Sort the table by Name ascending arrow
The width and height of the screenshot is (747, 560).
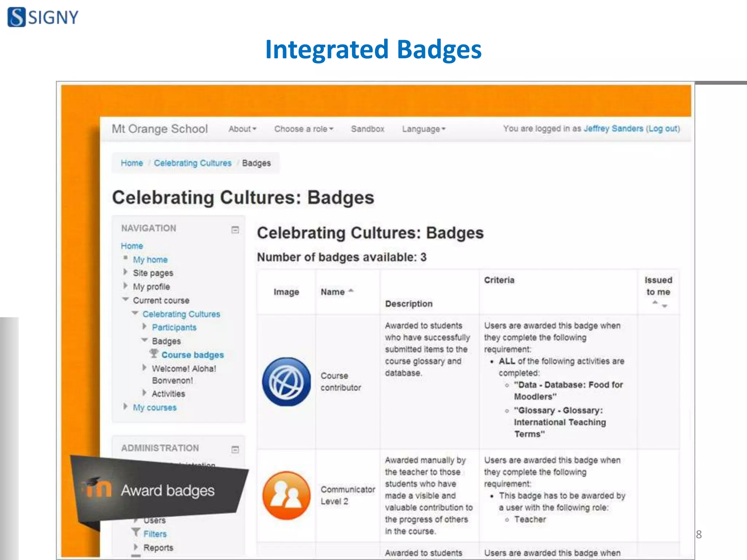(x=351, y=291)
